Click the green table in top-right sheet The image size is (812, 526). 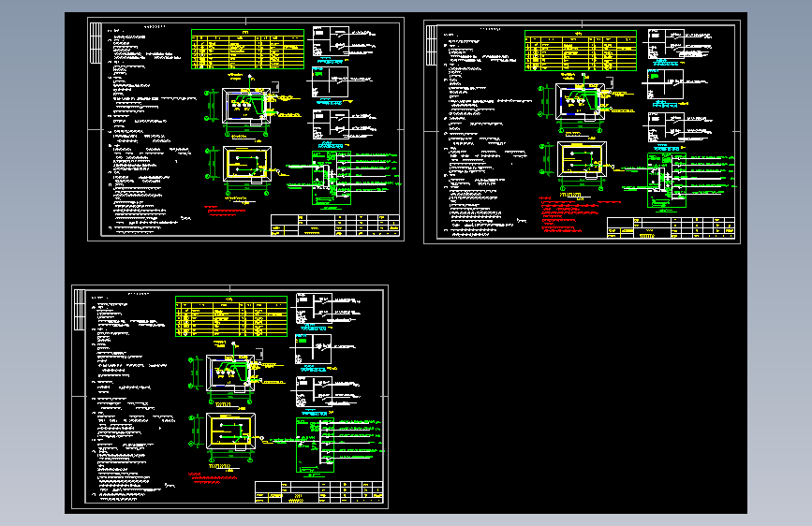[x=581, y=51]
